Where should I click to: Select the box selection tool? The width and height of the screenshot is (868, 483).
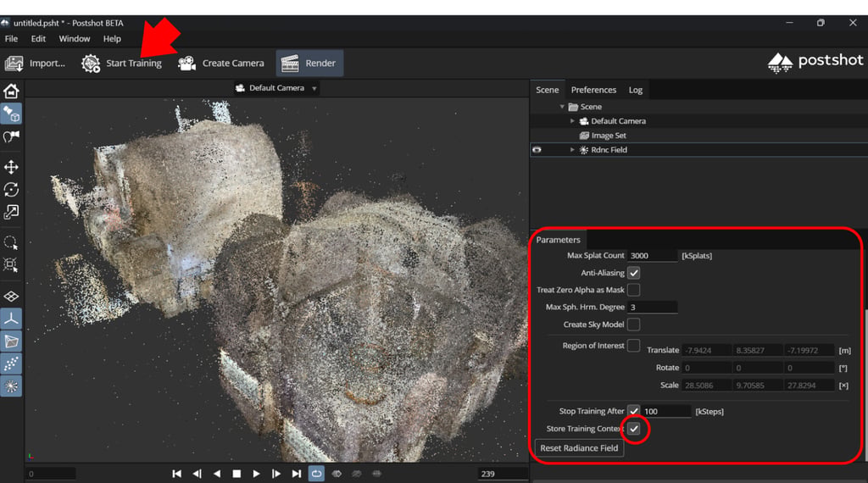tap(11, 264)
